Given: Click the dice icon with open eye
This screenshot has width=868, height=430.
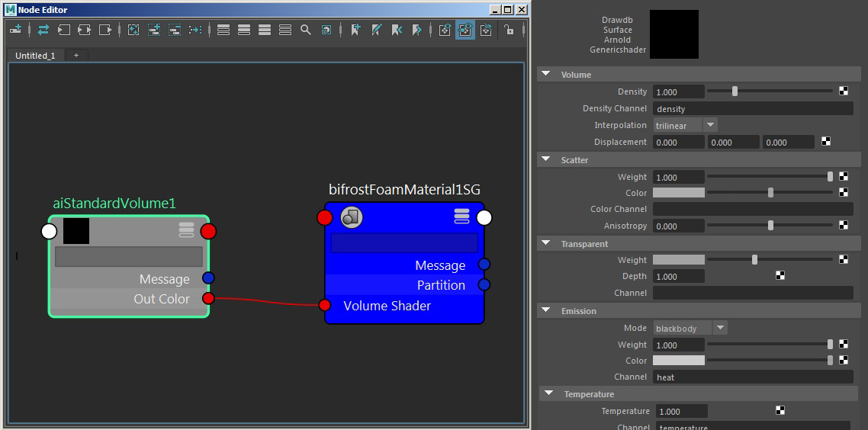Looking at the screenshot, I should tap(445, 30).
